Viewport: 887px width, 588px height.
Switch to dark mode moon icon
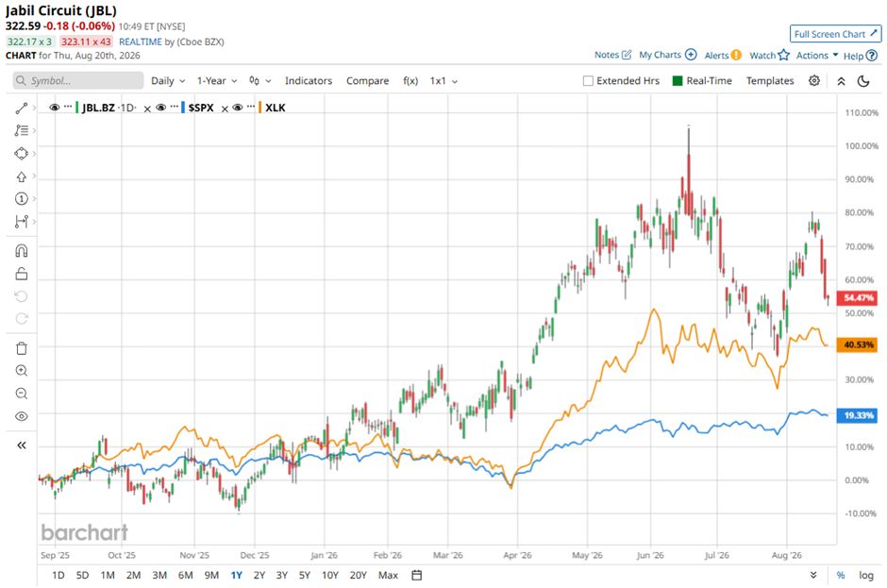tap(863, 81)
